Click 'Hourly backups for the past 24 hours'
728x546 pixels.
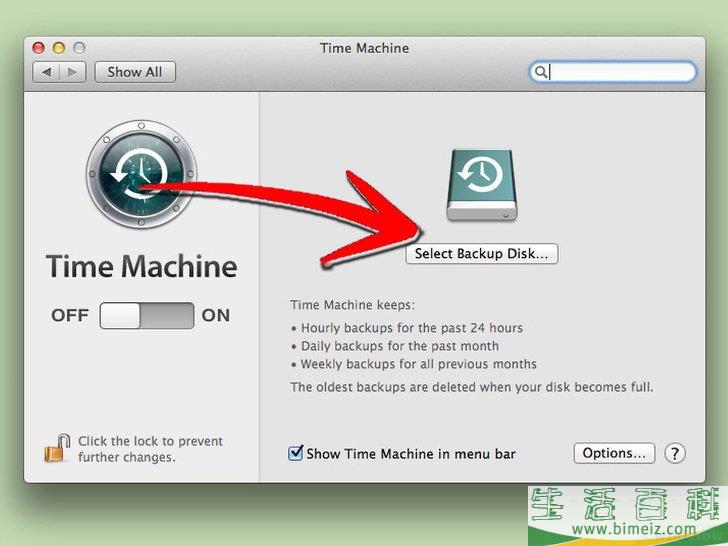click(x=412, y=328)
